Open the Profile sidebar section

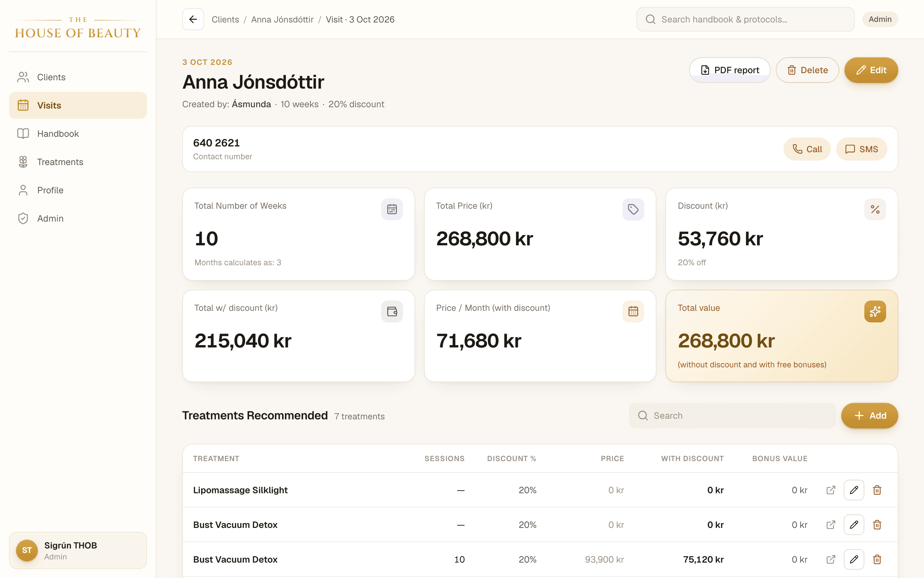78,190
